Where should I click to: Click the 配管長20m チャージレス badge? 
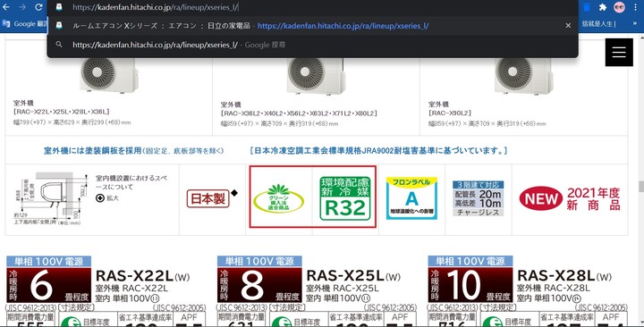click(x=478, y=198)
